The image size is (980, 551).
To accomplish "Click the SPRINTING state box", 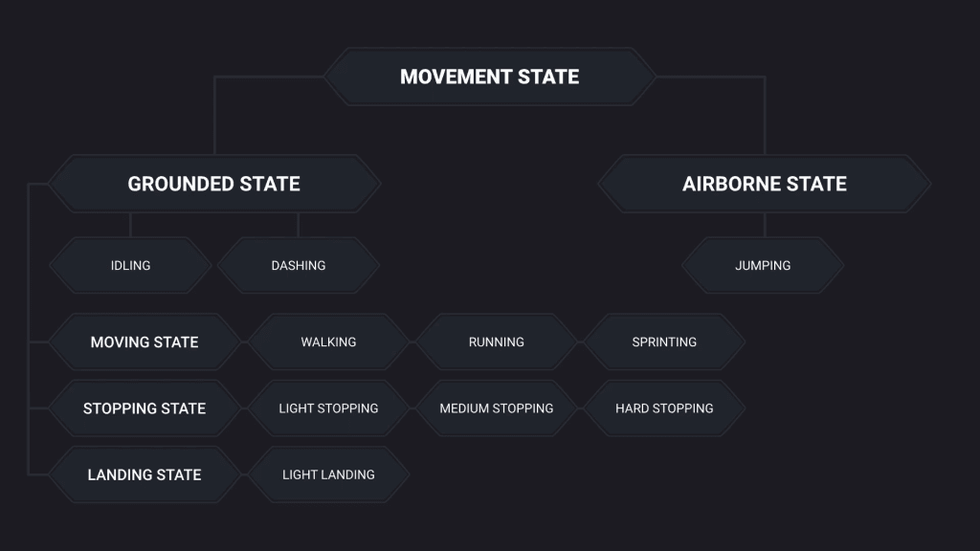I will (664, 342).
